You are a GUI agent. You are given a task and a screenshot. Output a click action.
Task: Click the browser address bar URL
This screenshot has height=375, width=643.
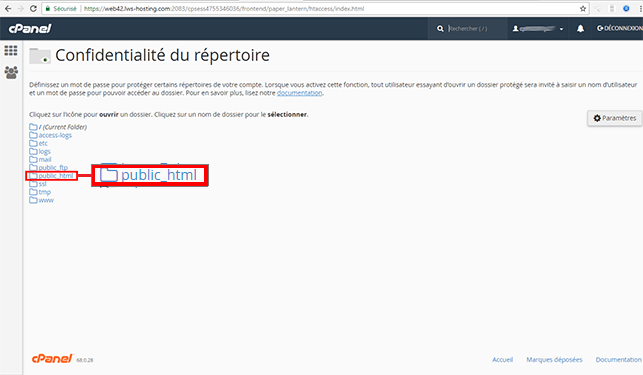tap(224, 9)
